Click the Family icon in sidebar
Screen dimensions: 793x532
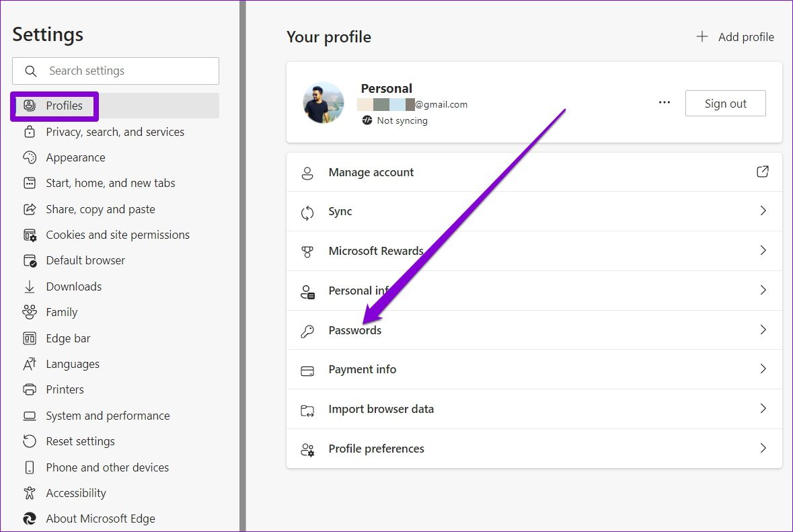pos(30,312)
